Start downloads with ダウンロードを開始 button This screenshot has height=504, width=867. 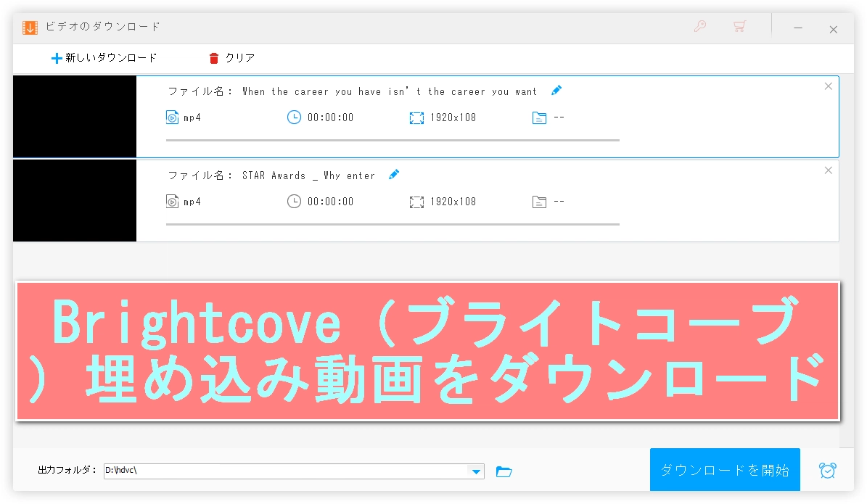(x=725, y=470)
